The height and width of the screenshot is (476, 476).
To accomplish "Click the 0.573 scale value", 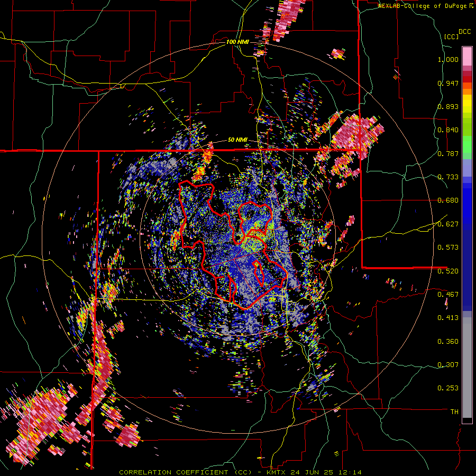I will (x=448, y=248).
